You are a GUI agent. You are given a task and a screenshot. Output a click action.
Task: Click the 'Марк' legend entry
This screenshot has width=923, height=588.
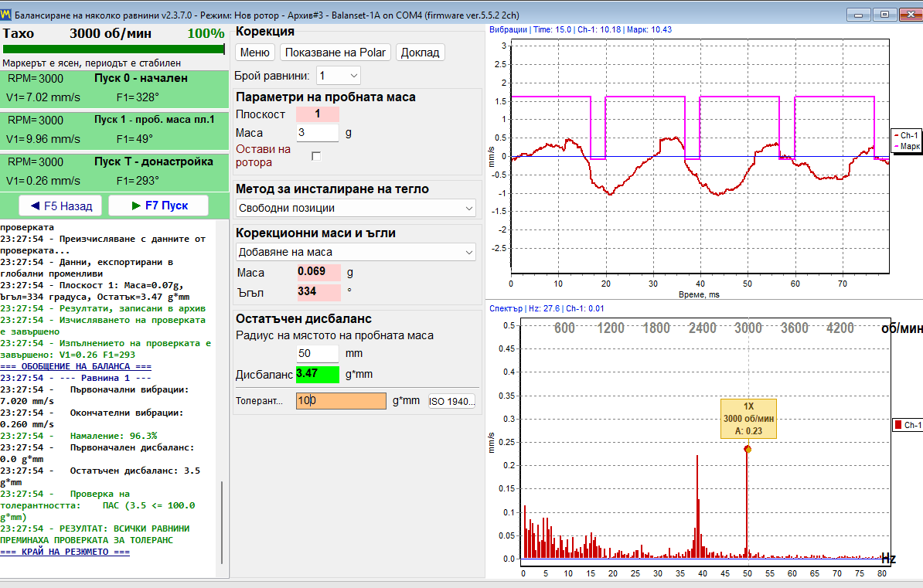click(907, 146)
